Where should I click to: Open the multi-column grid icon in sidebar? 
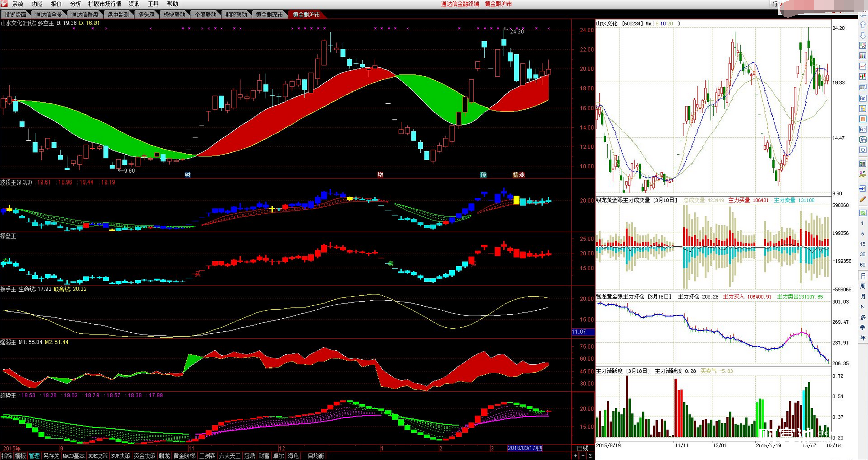[x=863, y=56]
